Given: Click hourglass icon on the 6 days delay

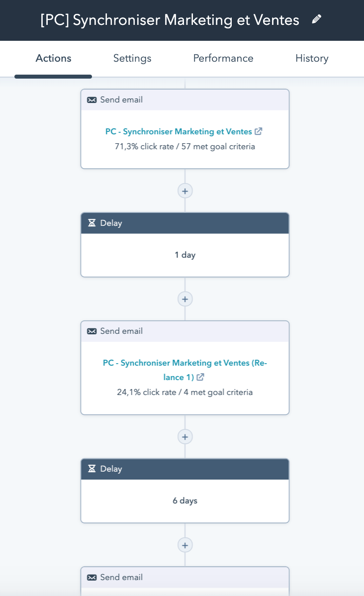Looking at the screenshot, I should click(92, 469).
